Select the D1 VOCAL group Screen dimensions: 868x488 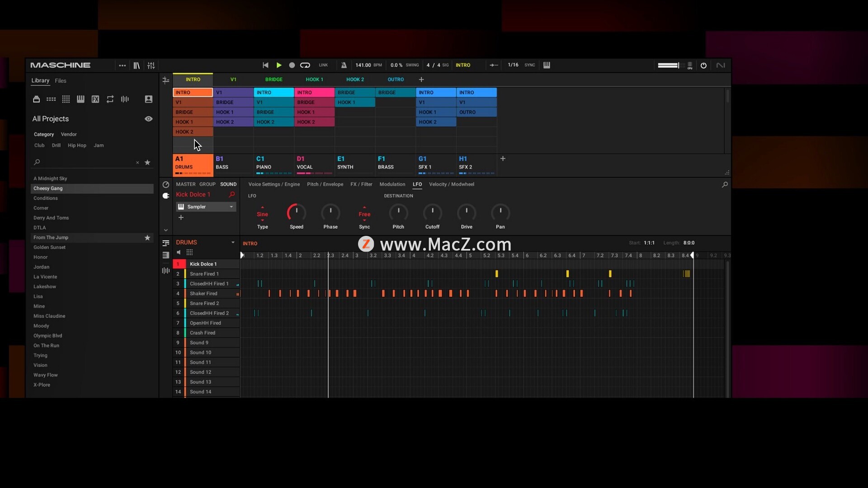click(x=314, y=164)
